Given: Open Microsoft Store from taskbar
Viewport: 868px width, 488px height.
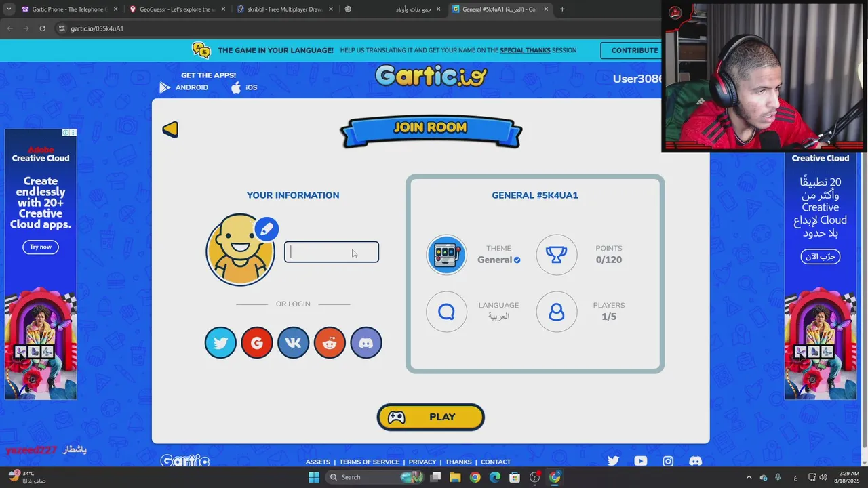Looking at the screenshot, I should click(515, 477).
